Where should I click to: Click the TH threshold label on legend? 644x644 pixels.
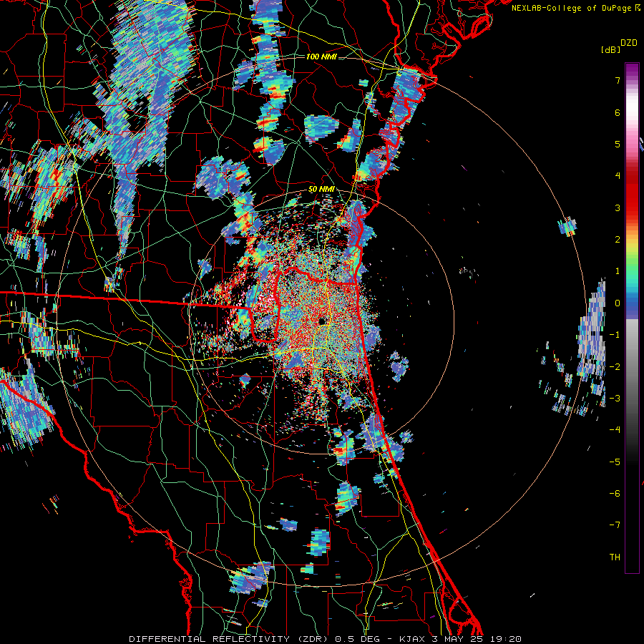[x=615, y=557]
